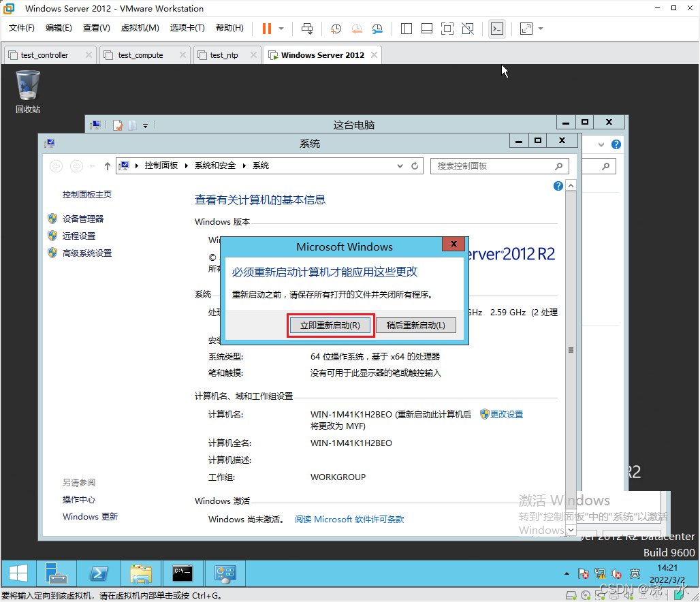
Task: Go to 控制面板主页
Action: click(x=86, y=194)
